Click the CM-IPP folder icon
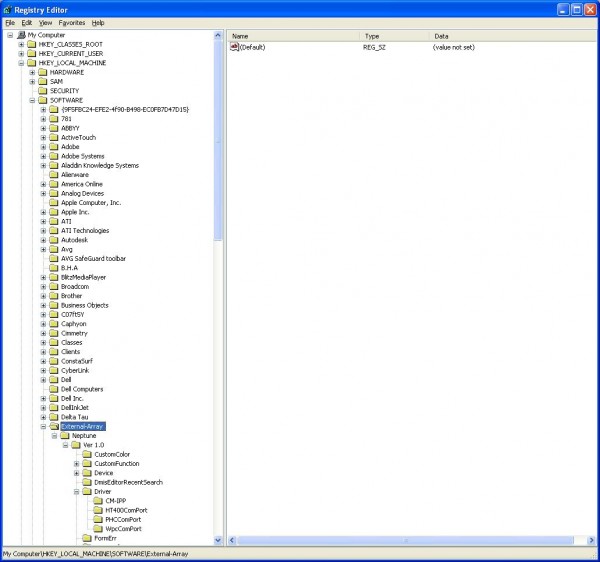Image resolution: width=600 pixels, height=562 pixels. tap(98, 501)
